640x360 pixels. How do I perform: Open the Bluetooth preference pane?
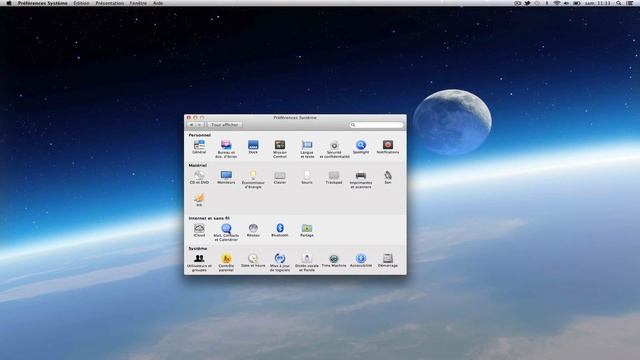point(280,230)
